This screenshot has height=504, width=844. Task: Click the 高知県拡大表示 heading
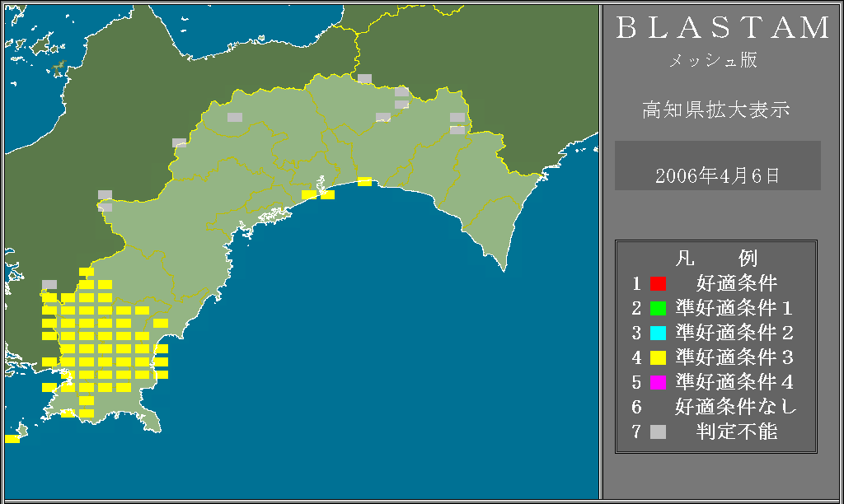tap(716, 110)
